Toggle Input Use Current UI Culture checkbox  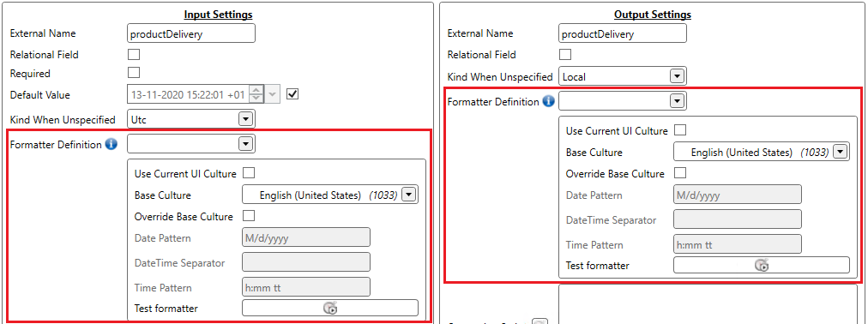(x=249, y=174)
